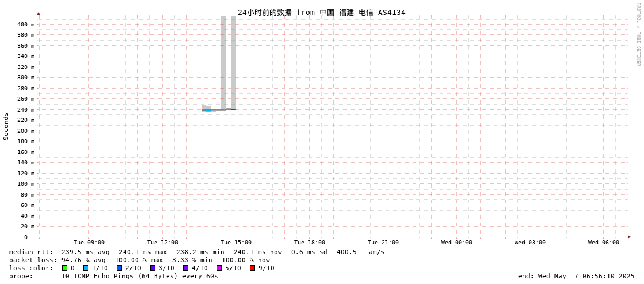Click the 'packet loss:' row label
644x284 pixels.
point(33,260)
